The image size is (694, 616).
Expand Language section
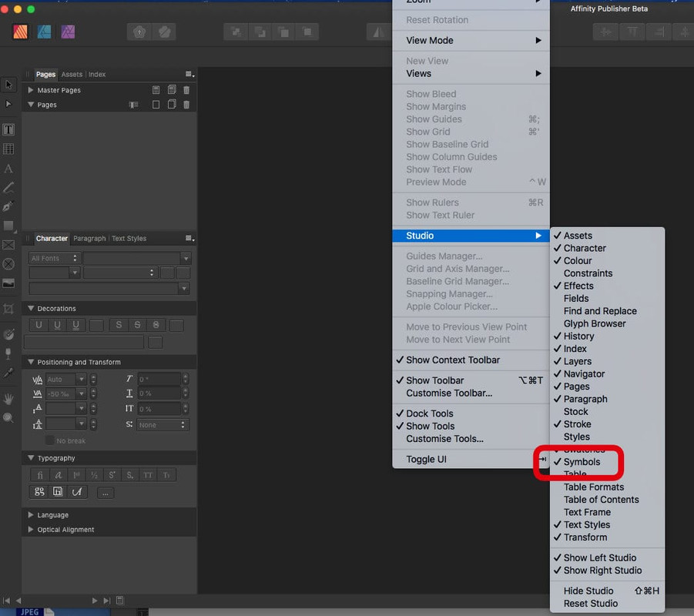tap(31, 515)
